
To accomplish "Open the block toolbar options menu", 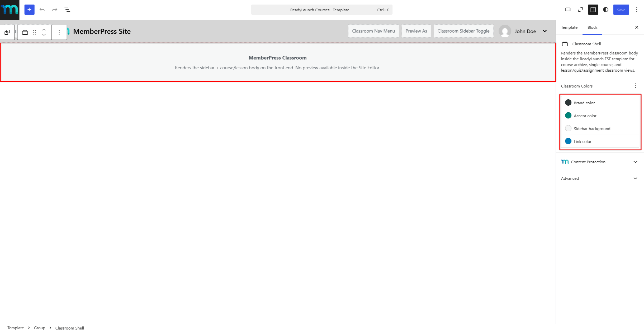I will click(59, 32).
